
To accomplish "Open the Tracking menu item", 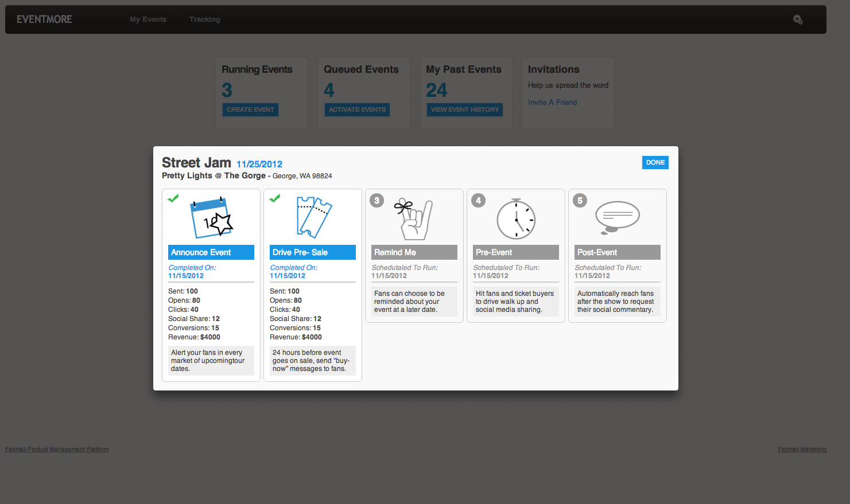I will point(204,19).
